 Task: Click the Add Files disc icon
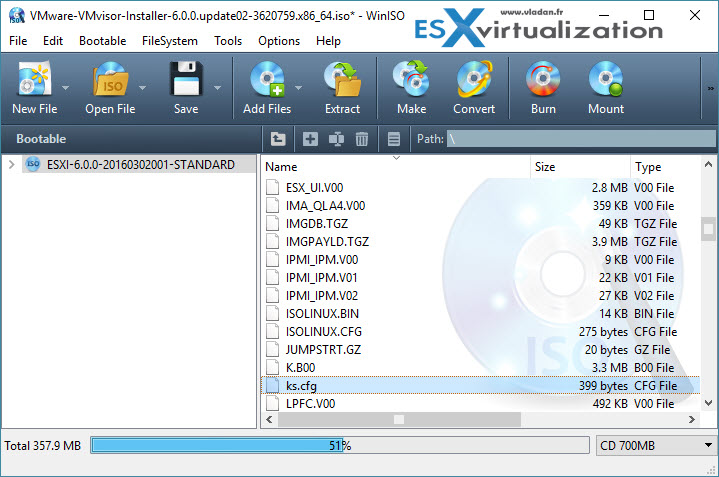click(267, 78)
